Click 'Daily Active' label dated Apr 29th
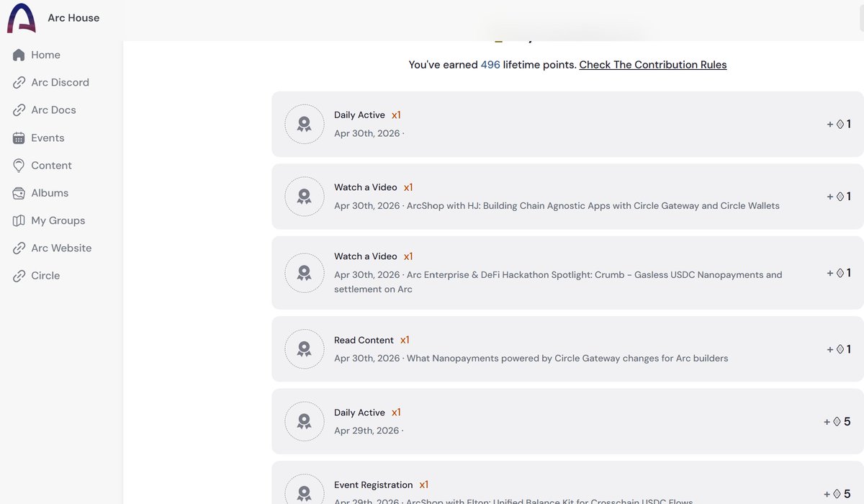 point(359,413)
